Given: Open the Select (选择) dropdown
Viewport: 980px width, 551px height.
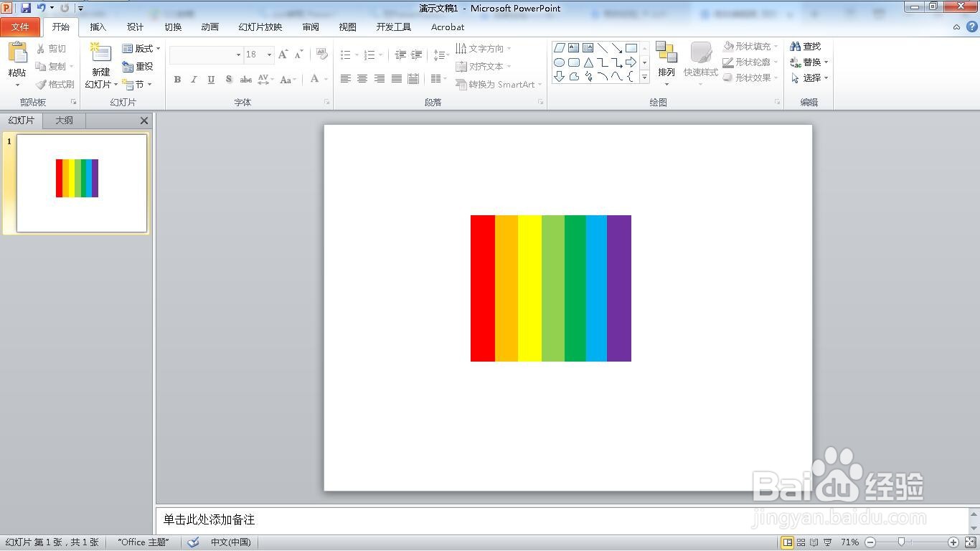Looking at the screenshot, I should tap(809, 78).
